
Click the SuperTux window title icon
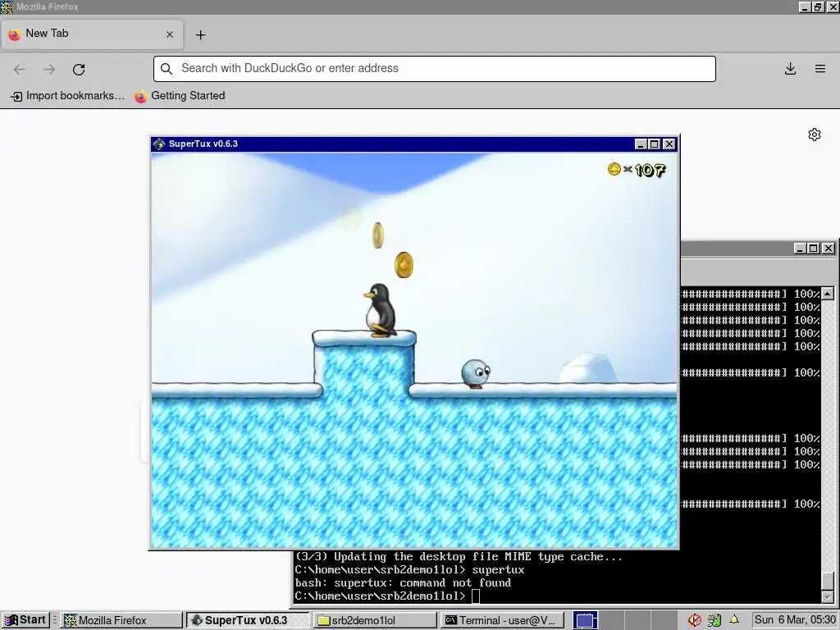pyautogui.click(x=158, y=144)
